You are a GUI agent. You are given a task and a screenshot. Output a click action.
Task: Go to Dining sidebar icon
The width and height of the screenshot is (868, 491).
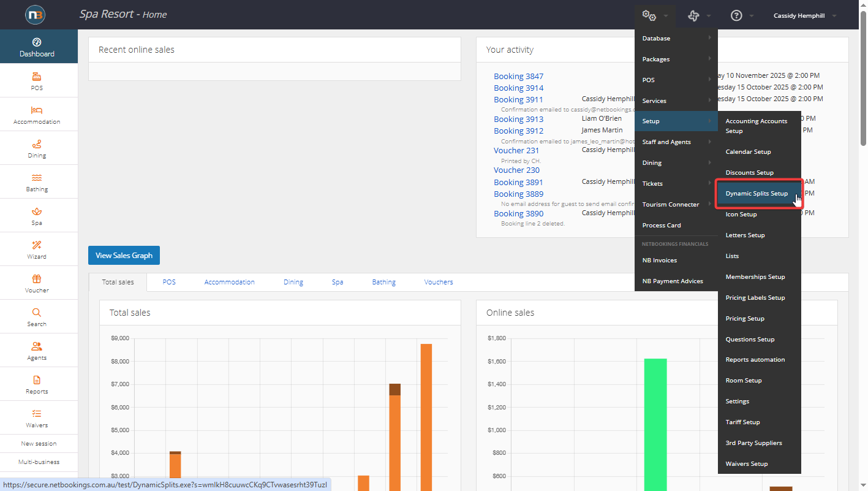[37, 145]
